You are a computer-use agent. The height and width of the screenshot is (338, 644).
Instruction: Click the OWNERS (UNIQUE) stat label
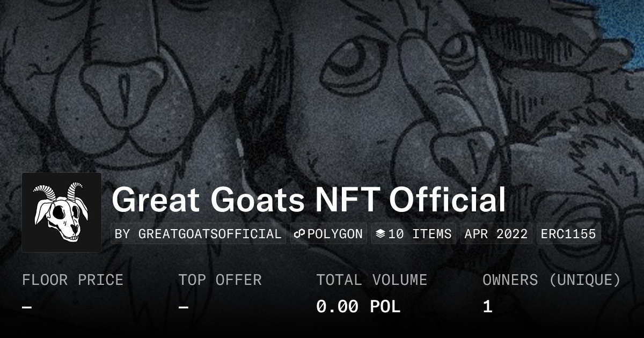pos(552,280)
